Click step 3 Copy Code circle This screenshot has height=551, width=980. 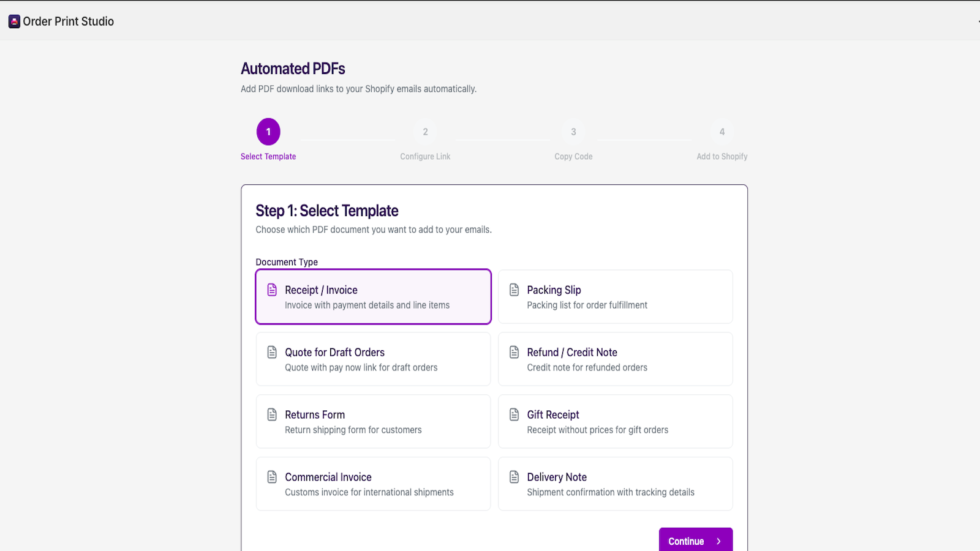tap(573, 131)
